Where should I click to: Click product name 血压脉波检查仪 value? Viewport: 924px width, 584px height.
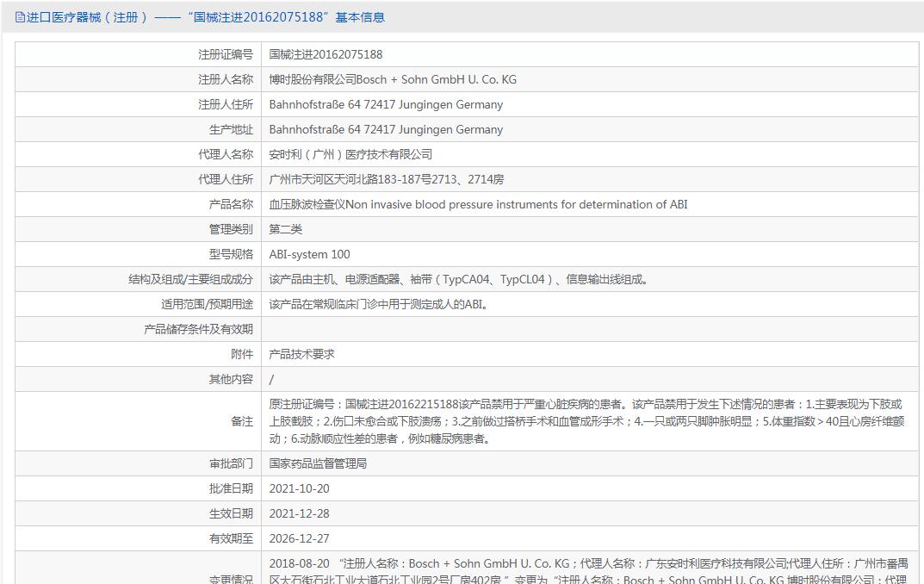tap(478, 204)
